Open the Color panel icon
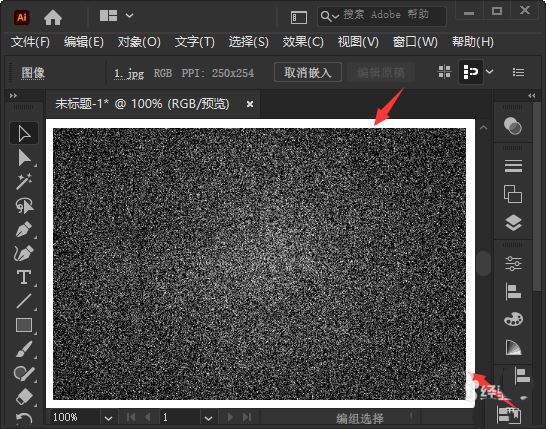 (x=513, y=126)
